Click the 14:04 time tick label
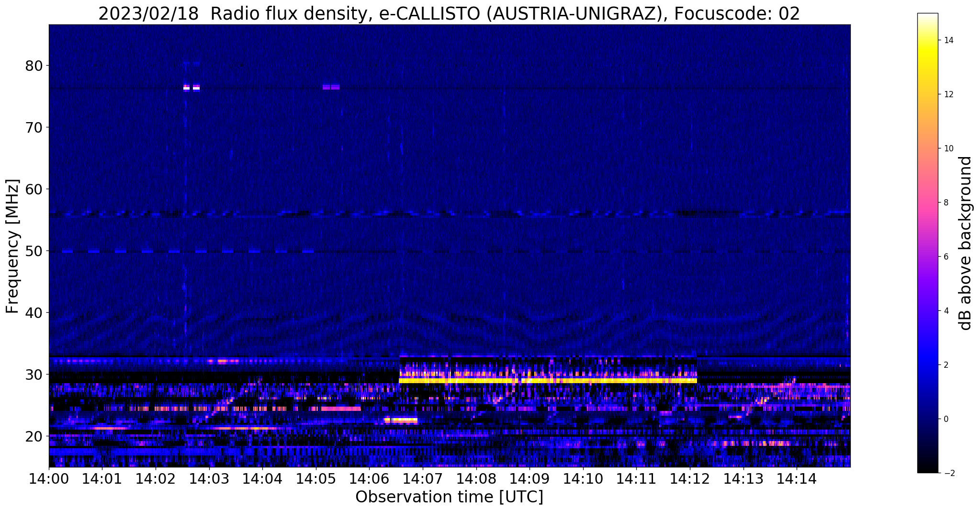Screen dimensions: 980x511 coord(262,478)
